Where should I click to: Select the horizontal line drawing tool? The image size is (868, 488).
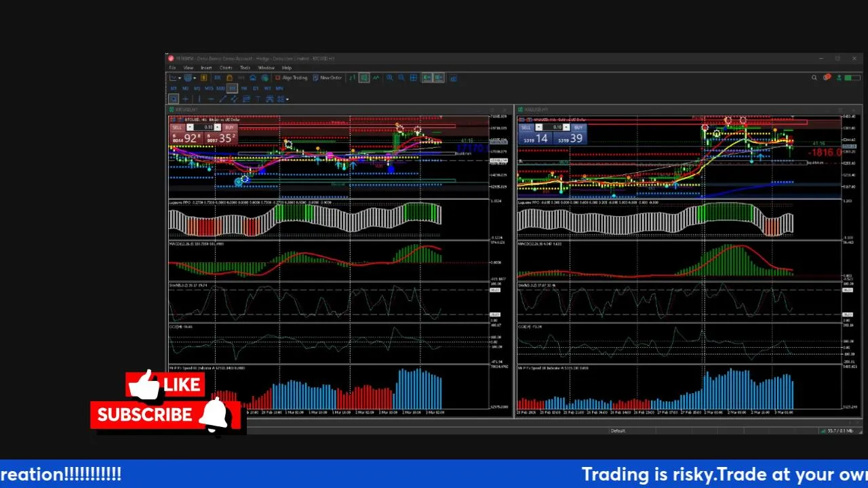[210, 99]
